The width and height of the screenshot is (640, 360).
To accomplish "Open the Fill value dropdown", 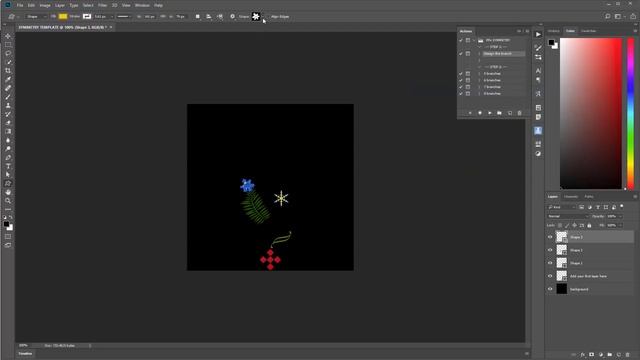I will pyautogui.click(x=620, y=225).
